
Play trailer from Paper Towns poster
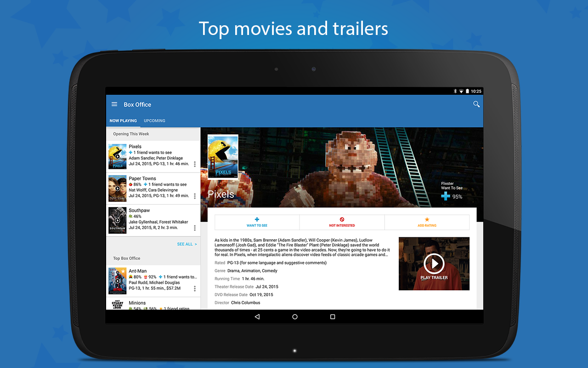(x=118, y=188)
